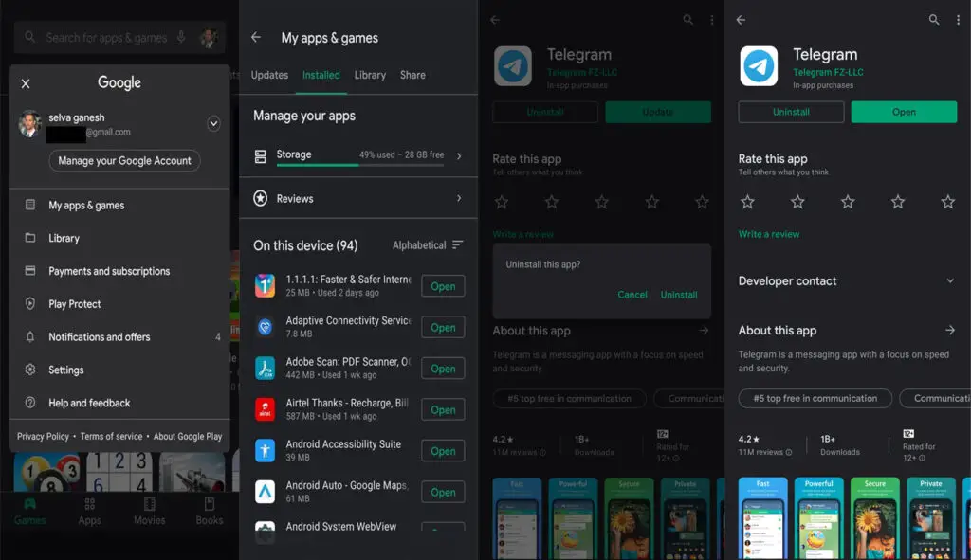
Task: Click the Adobe Scan app icon
Action: click(x=266, y=369)
